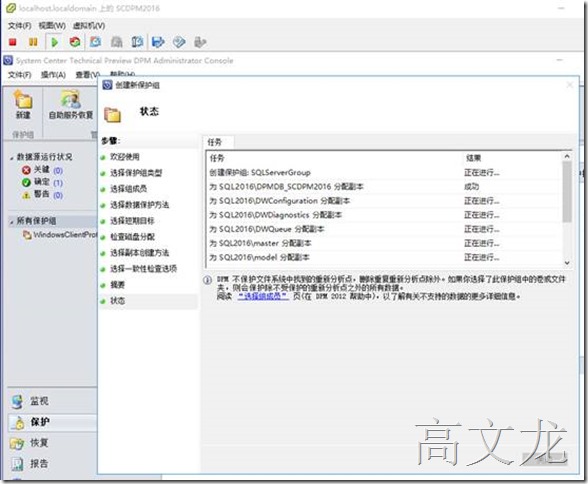This screenshot has height=484, width=588.
Task: Click the 报告 reporting navigation icon
Action: pyautogui.click(x=17, y=464)
